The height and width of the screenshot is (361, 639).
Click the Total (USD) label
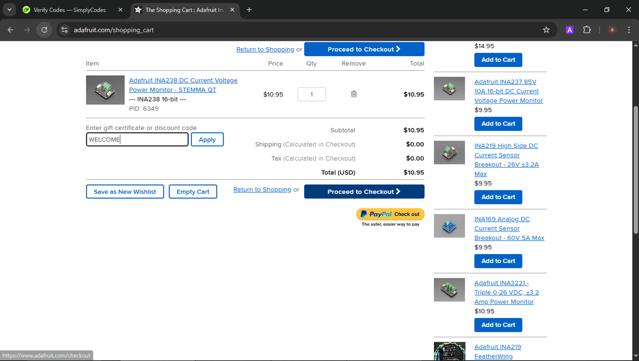coord(338,172)
